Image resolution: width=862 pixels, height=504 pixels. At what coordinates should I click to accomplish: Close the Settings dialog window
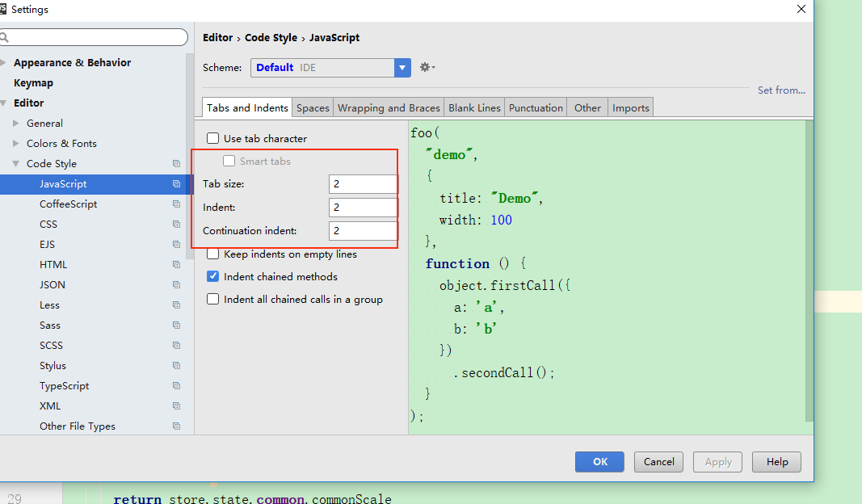(801, 9)
